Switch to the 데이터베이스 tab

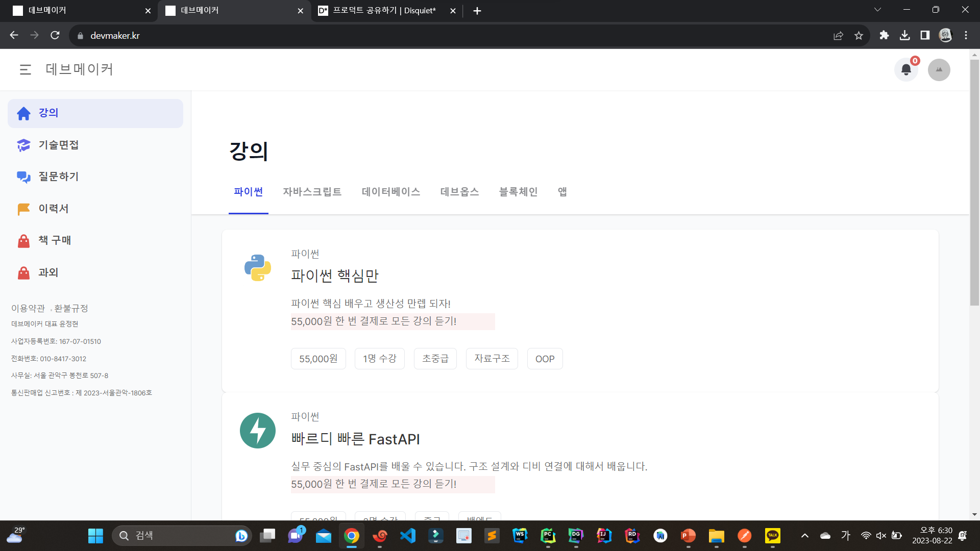(x=390, y=192)
